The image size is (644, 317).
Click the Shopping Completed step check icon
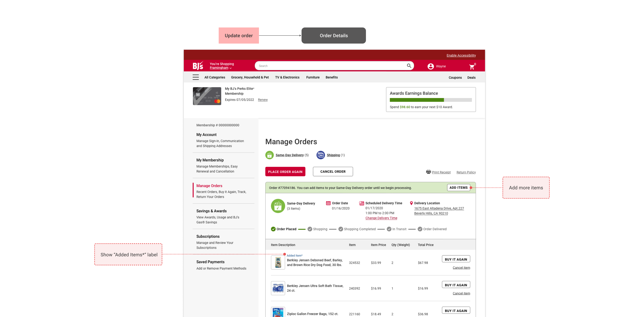(x=341, y=229)
